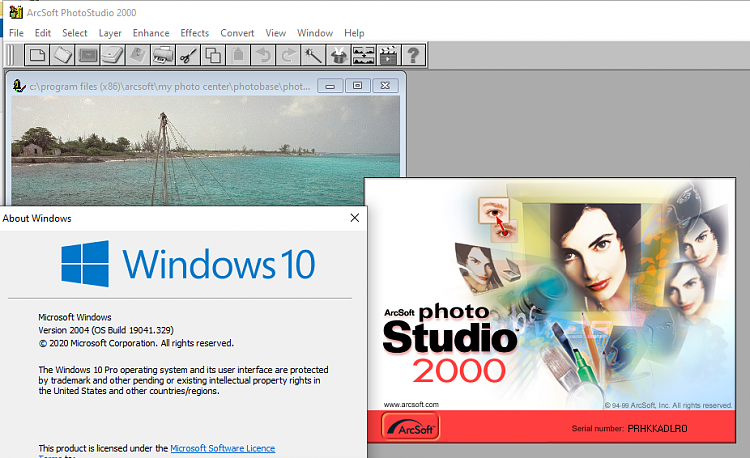Acquire image using the scanner icon
The height and width of the screenshot is (458, 750).
112,55
